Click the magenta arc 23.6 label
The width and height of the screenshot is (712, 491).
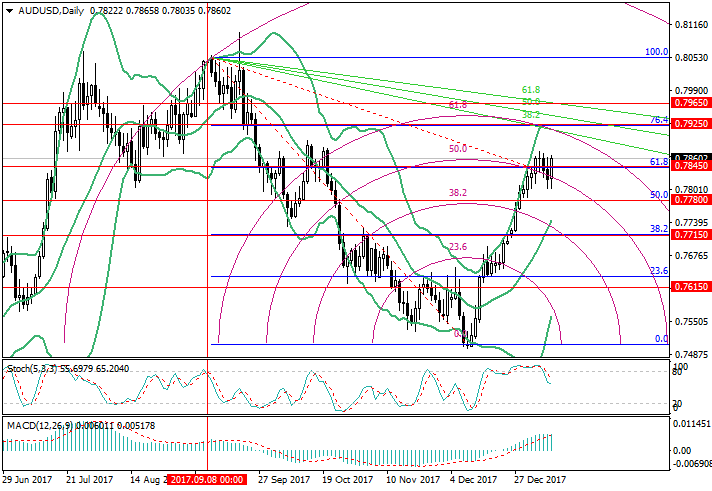pos(458,247)
